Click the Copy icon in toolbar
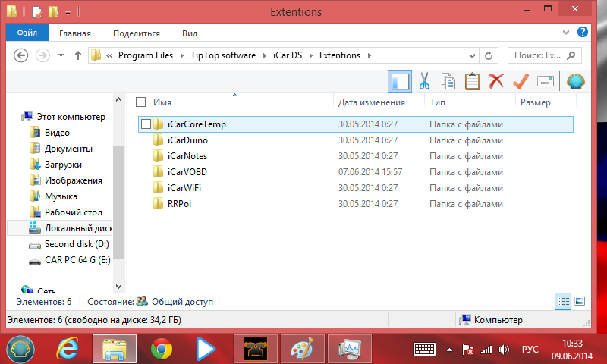This screenshot has height=364, width=607. [448, 80]
